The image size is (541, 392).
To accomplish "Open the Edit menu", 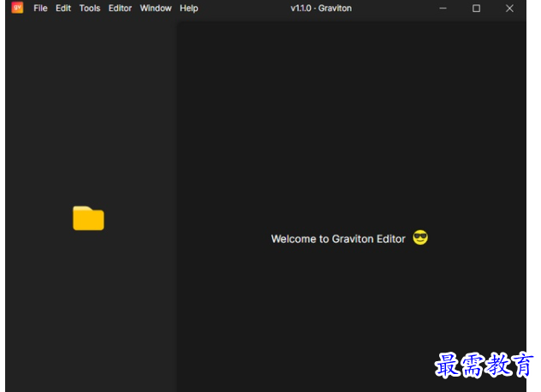I will coord(63,9).
